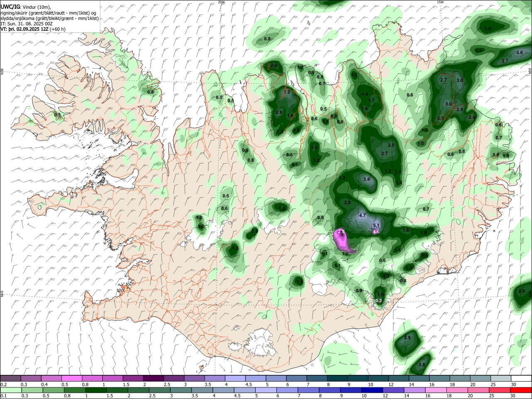Click the 0.4 label on the upper legend
532x399 pixels.
(x=44, y=384)
